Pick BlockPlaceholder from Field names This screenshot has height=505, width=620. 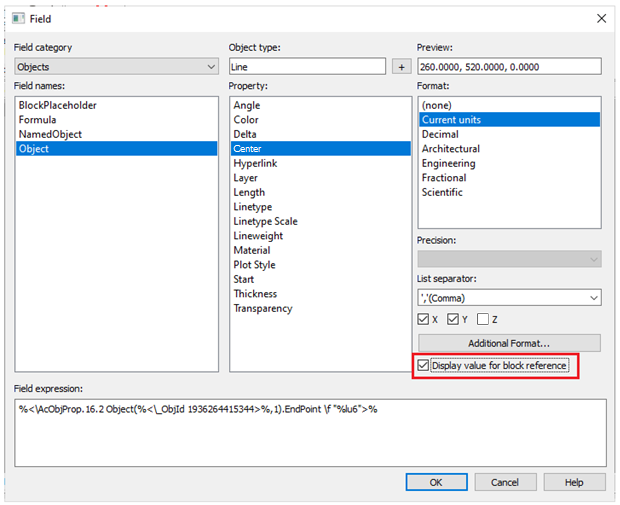(x=57, y=105)
